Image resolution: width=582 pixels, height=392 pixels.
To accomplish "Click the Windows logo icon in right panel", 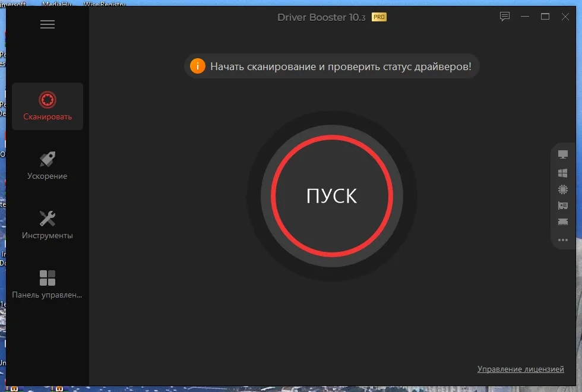I will pos(563,173).
